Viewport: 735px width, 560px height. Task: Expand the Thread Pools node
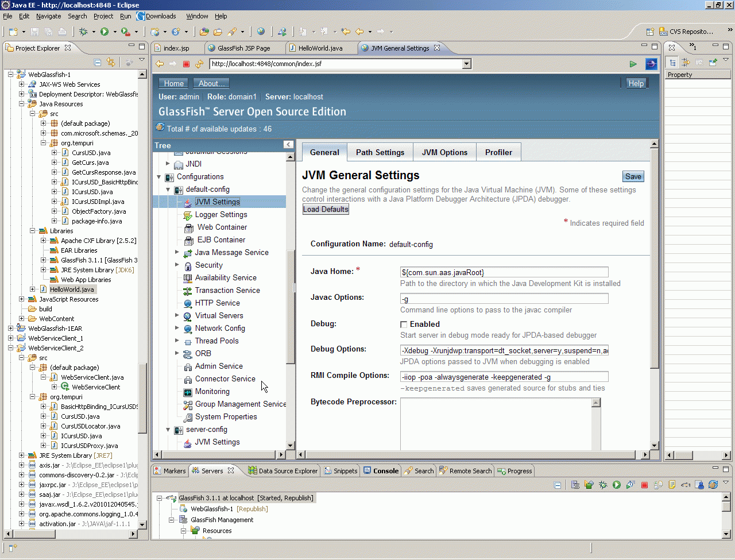(177, 341)
